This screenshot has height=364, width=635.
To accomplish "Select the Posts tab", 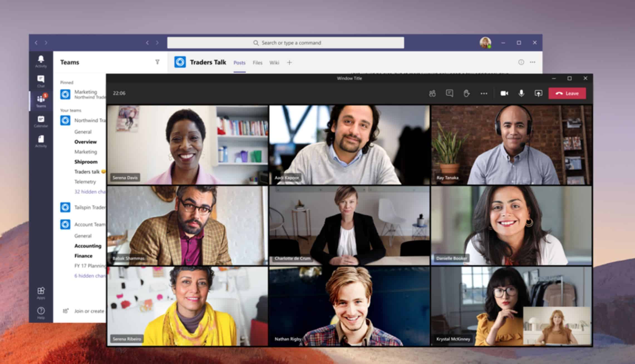I will tap(240, 62).
